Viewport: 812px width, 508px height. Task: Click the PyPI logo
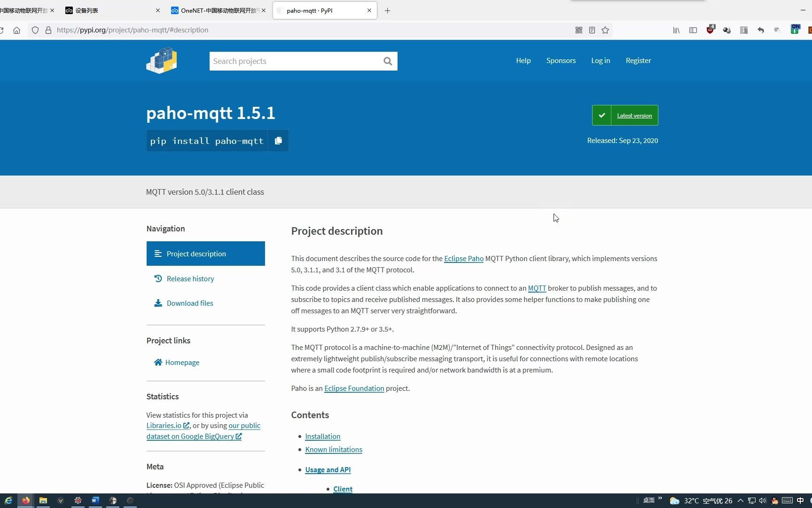coord(162,61)
